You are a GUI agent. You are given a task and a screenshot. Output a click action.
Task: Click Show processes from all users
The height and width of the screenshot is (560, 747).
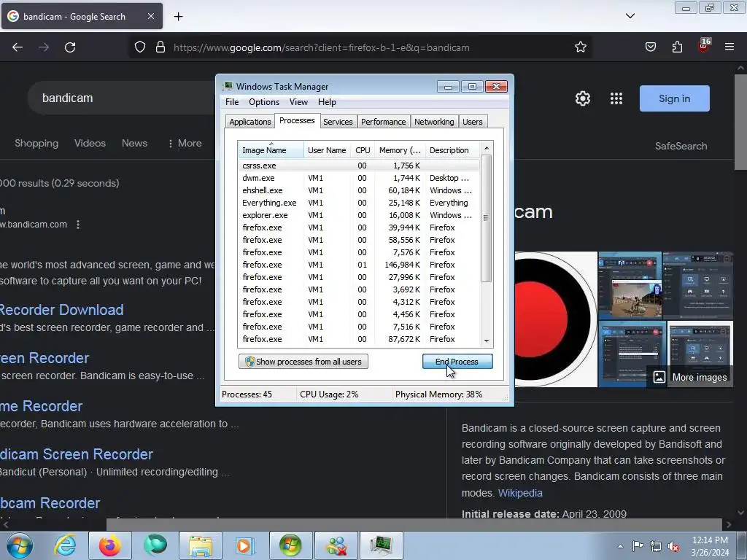pyautogui.click(x=303, y=362)
